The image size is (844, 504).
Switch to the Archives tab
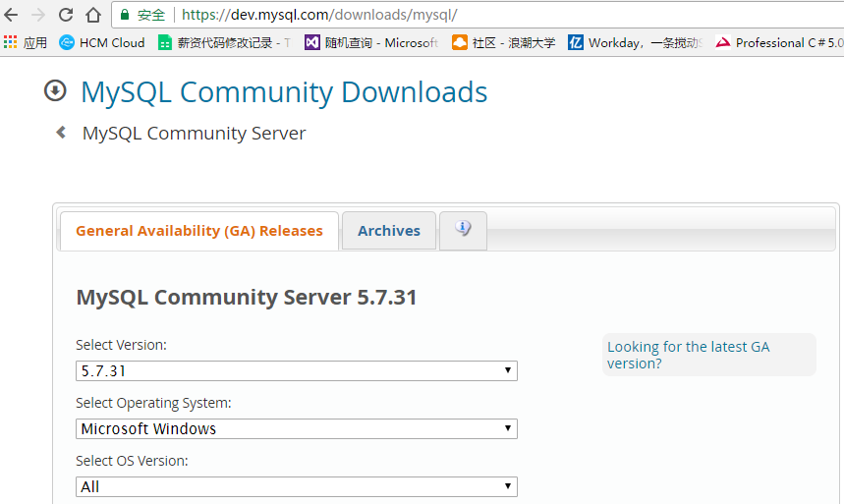tap(389, 231)
